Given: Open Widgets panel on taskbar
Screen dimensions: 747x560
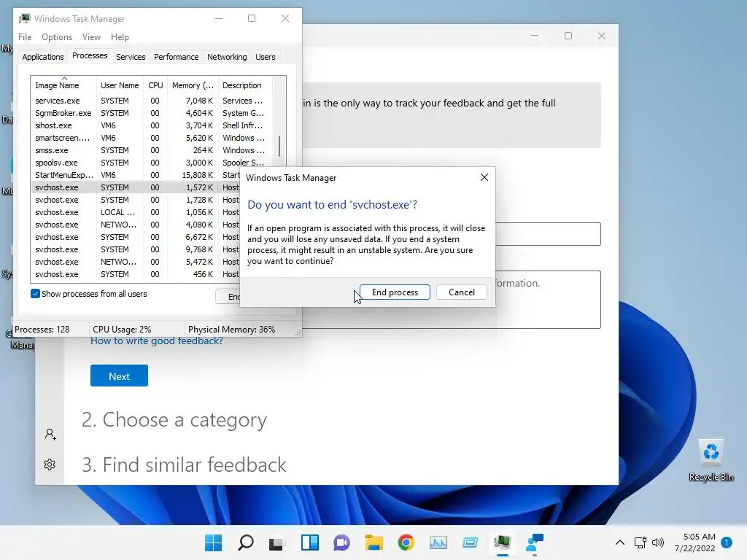Looking at the screenshot, I should point(309,542).
